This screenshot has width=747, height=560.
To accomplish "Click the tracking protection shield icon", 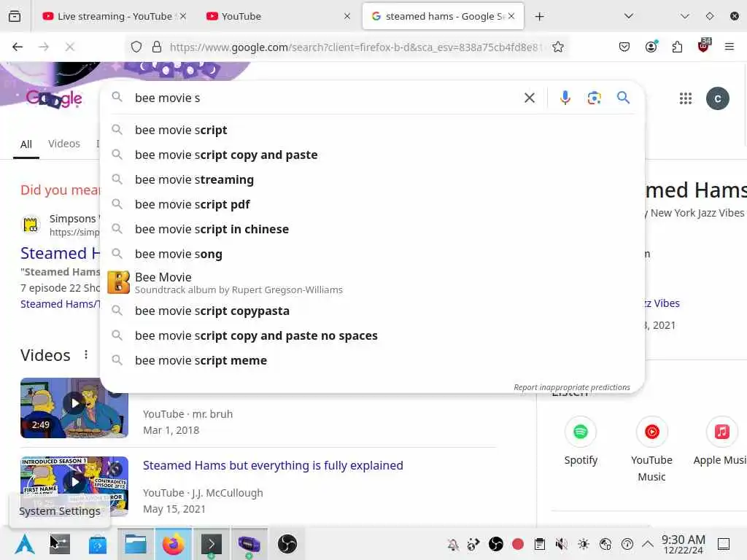I will [x=136, y=47].
